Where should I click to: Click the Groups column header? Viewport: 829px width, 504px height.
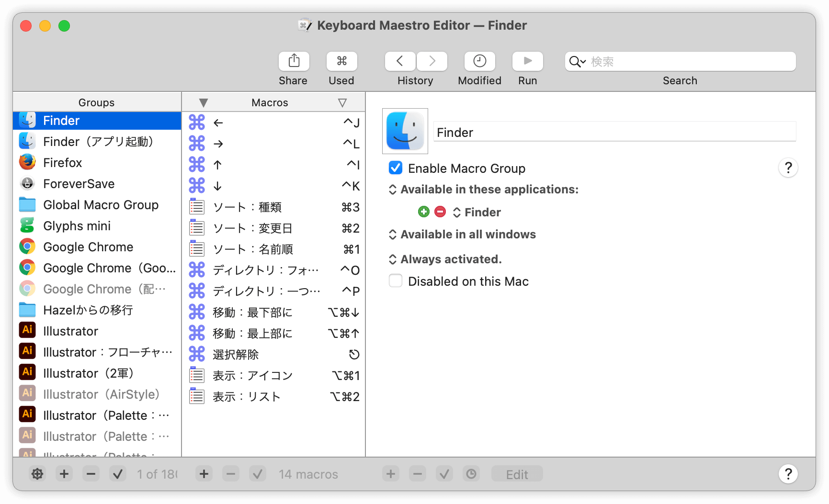(x=97, y=102)
